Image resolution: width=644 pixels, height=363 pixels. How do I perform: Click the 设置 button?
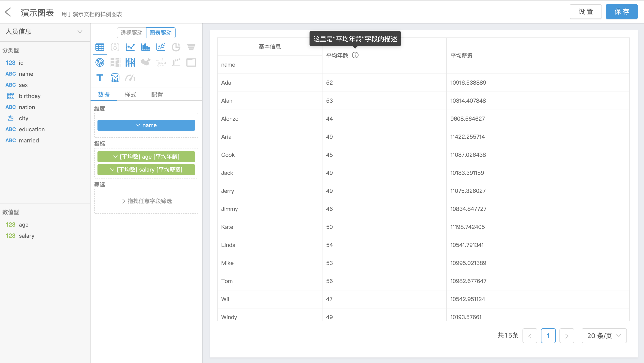pyautogui.click(x=586, y=12)
